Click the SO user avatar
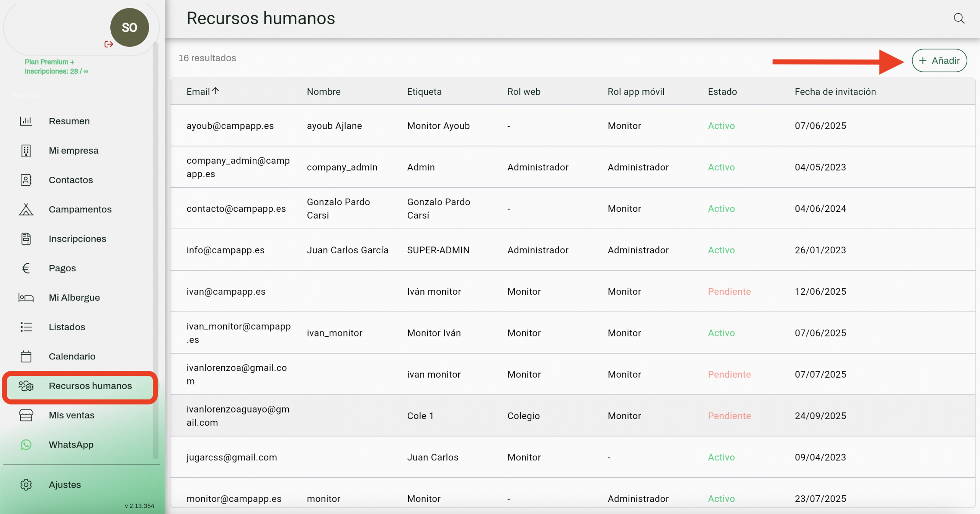This screenshot has width=980, height=514. [129, 28]
